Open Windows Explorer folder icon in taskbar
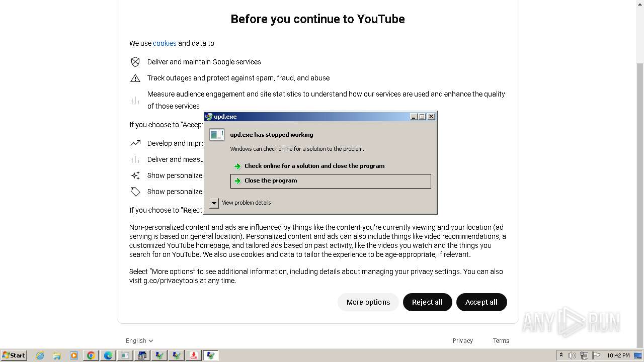The width and height of the screenshot is (644, 362). click(x=57, y=355)
